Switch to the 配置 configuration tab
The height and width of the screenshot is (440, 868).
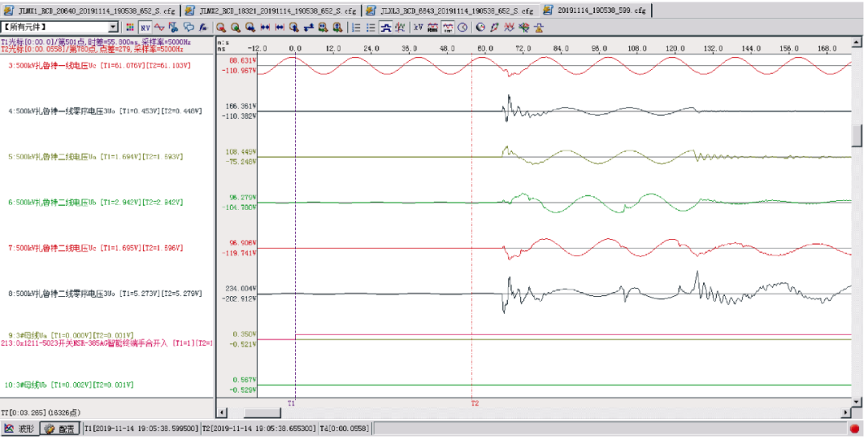(59, 429)
